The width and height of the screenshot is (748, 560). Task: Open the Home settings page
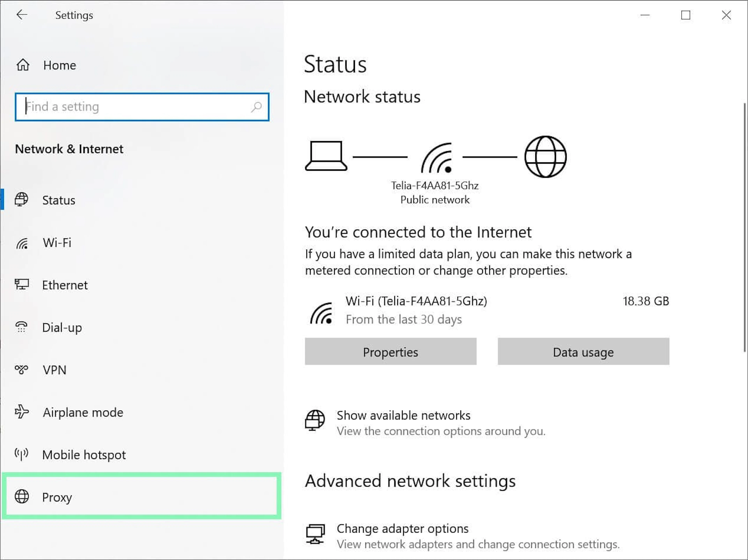pyautogui.click(x=142, y=65)
